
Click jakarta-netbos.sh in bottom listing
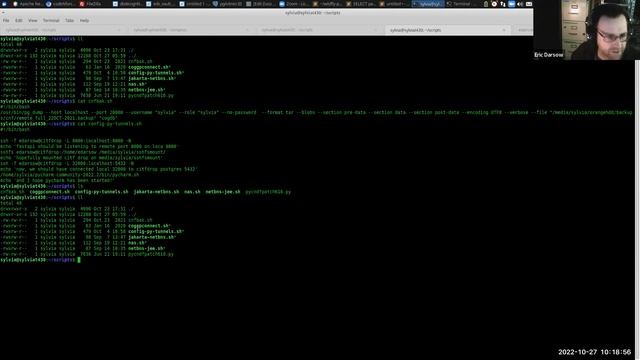[x=151, y=237]
